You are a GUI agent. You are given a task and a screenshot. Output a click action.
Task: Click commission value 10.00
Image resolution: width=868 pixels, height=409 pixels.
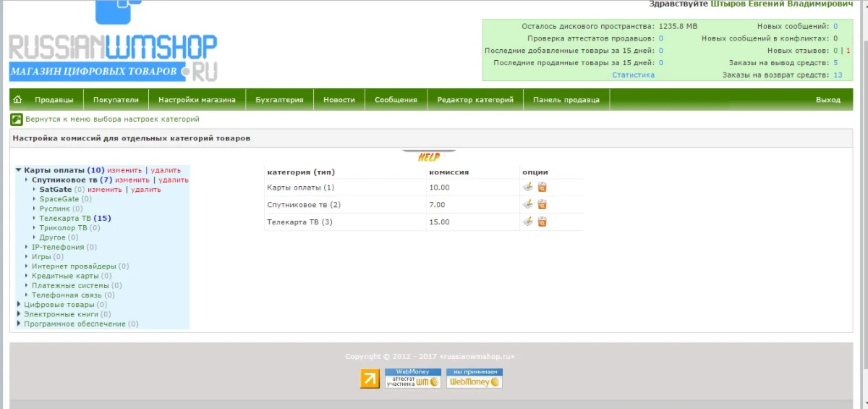439,187
